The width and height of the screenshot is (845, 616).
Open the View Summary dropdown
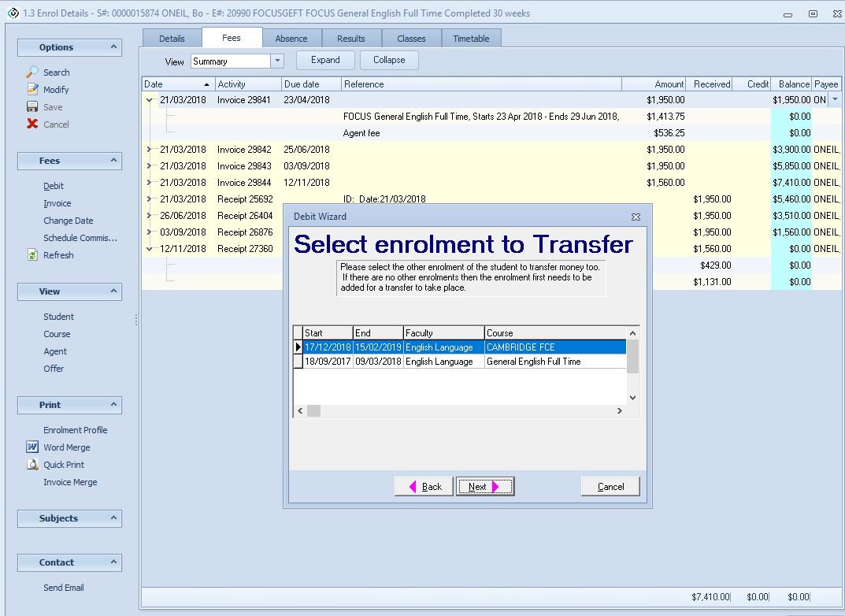[279, 60]
